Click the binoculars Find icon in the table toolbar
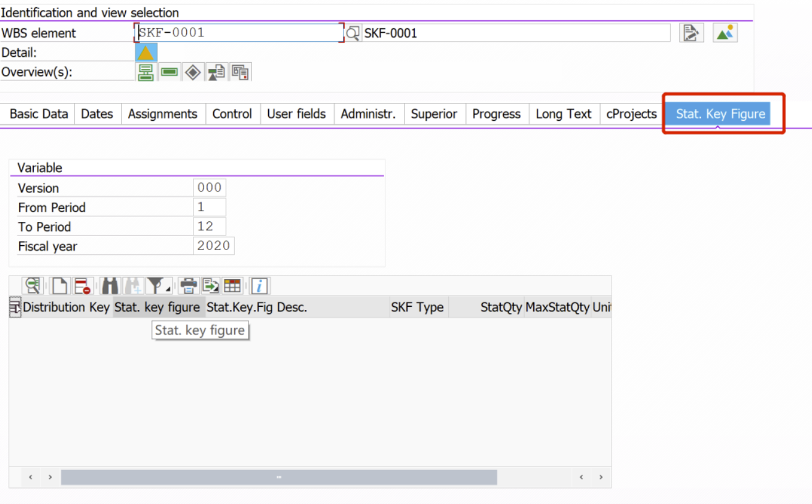Image resolution: width=812 pixels, height=504 pixels. [109, 285]
